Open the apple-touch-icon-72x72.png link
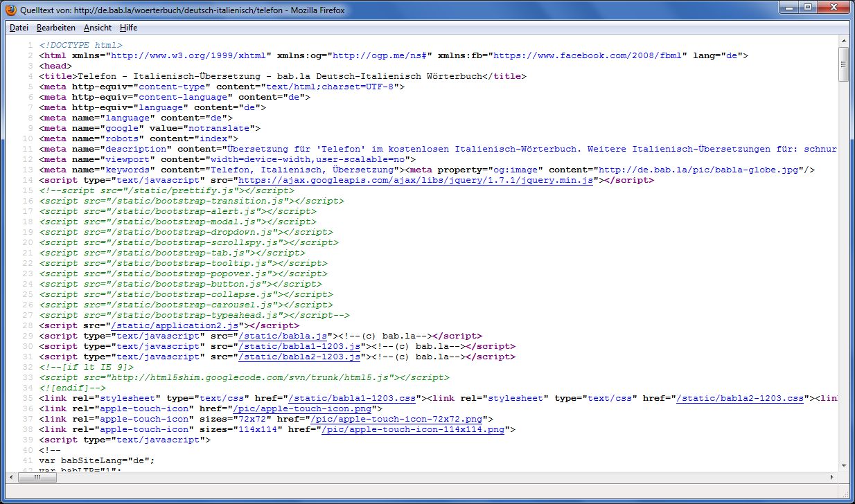Image resolution: width=855 pixels, height=504 pixels. pos(397,419)
